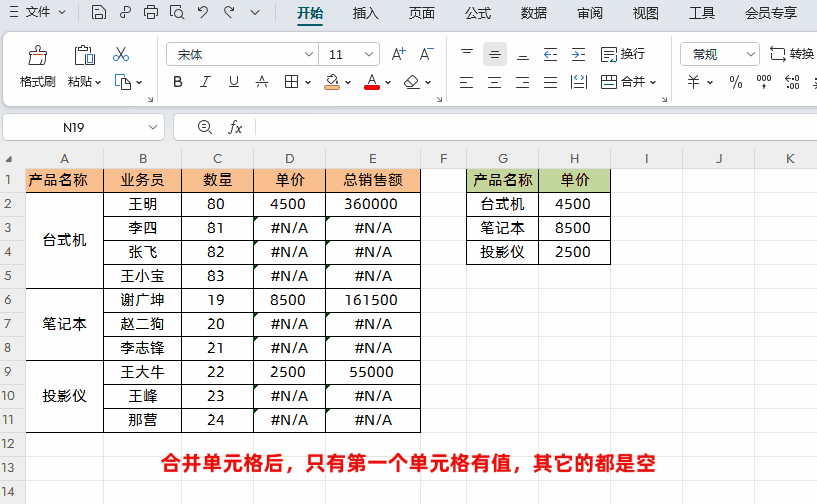Open the 会员专享 tab

[771, 13]
